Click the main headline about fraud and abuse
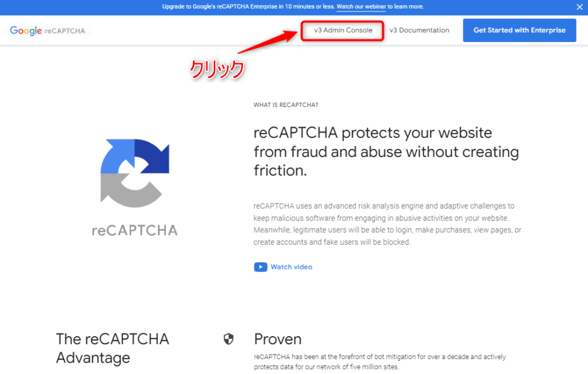This screenshot has height=374, width=588. tap(386, 152)
